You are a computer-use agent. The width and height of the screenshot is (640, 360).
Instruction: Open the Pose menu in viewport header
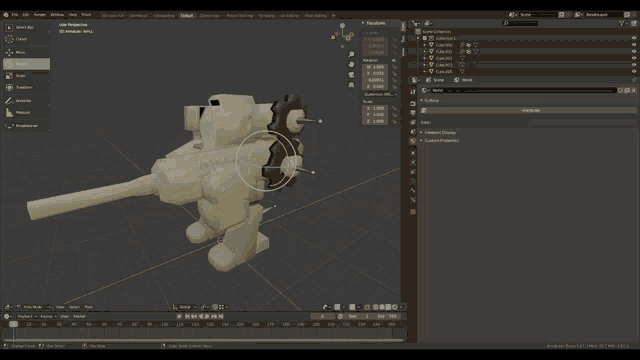tap(88, 307)
